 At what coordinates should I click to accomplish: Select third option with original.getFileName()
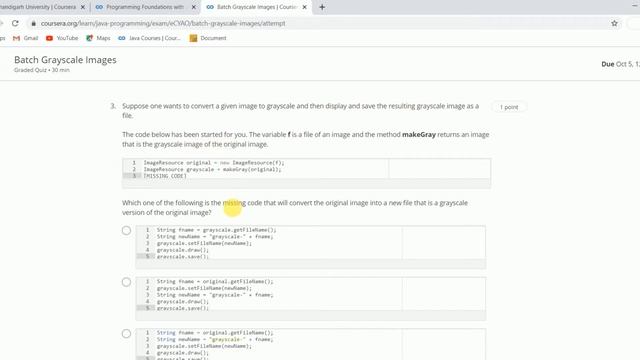pyautogui.click(x=127, y=333)
